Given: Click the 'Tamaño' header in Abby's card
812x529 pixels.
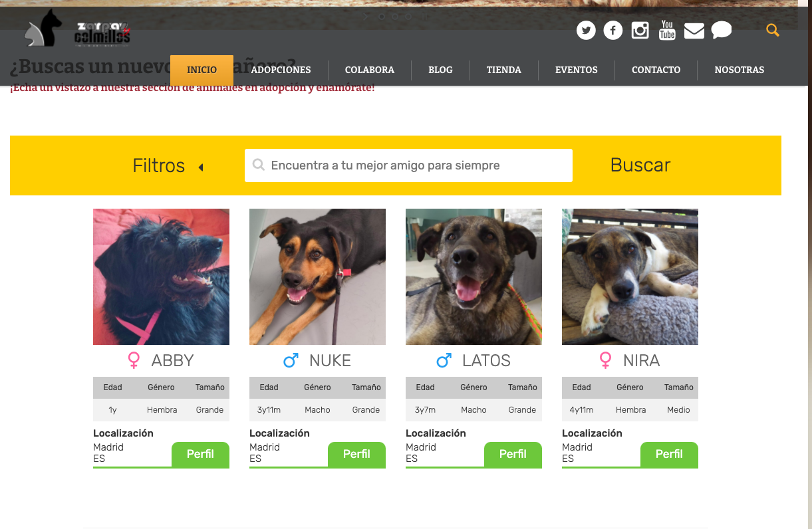Looking at the screenshot, I should point(209,387).
